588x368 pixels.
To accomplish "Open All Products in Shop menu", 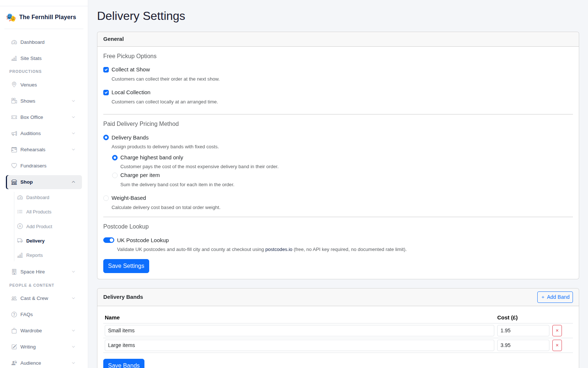I will [x=48, y=212].
